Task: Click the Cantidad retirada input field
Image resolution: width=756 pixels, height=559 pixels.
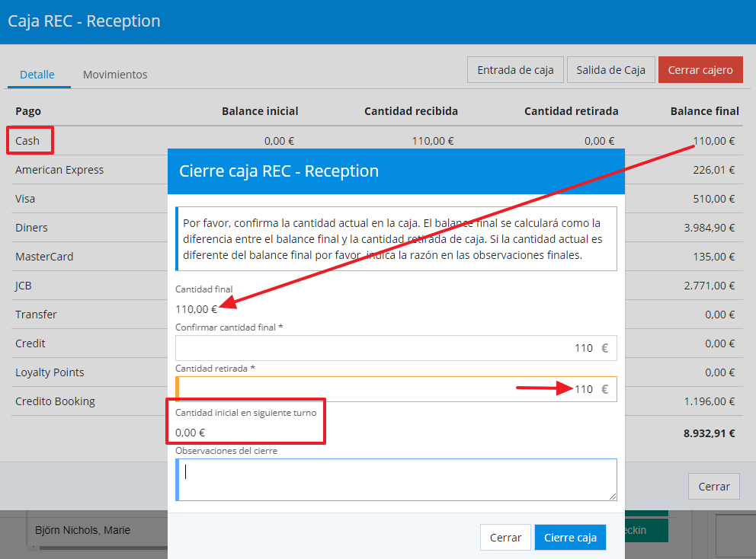Action: 381,389
